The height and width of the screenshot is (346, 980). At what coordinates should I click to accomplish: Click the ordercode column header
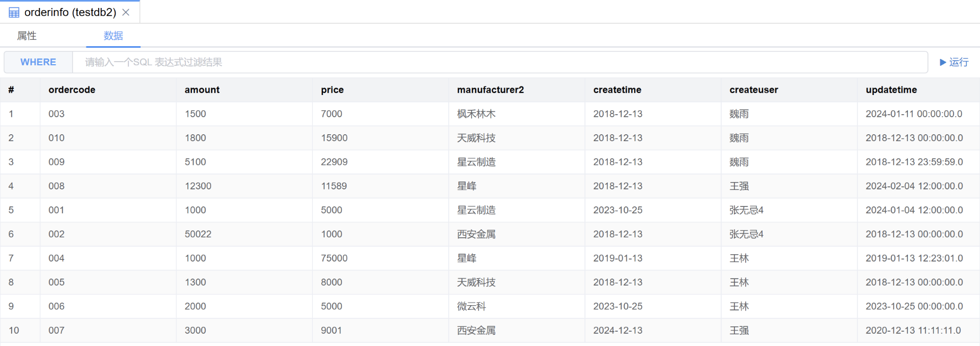point(72,90)
